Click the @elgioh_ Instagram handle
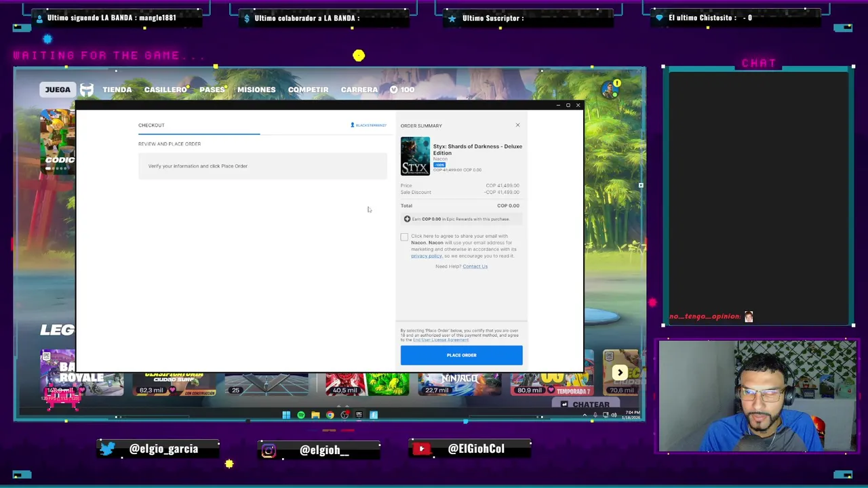This screenshot has height=488, width=868. 324,450
